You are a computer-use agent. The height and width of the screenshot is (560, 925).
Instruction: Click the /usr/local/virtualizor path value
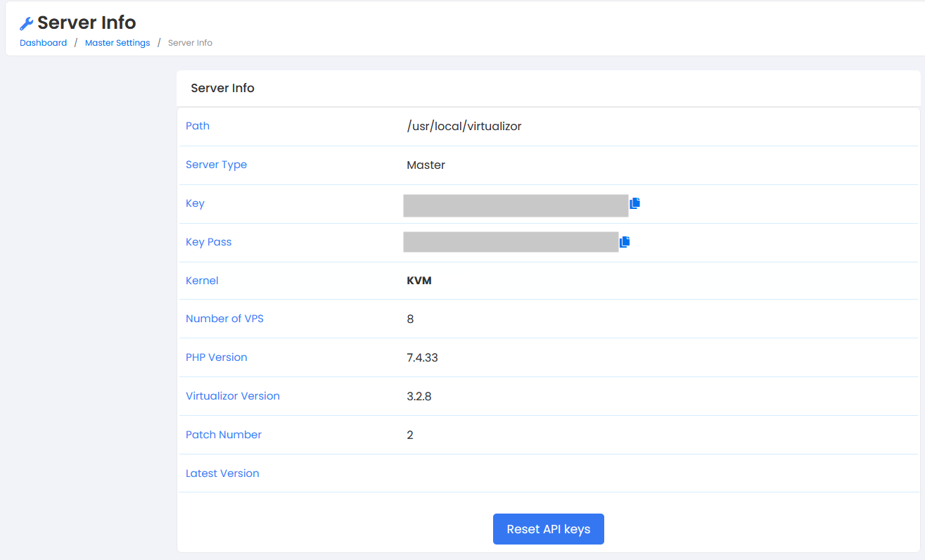coord(464,127)
